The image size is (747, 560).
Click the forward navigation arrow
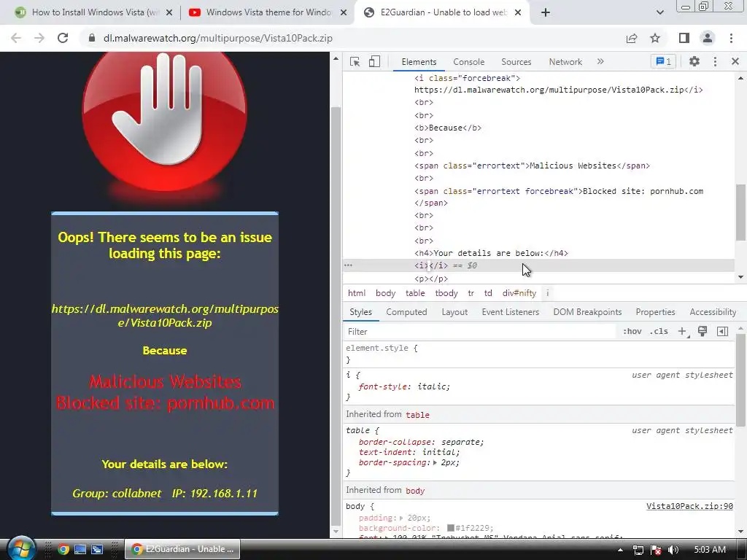click(x=39, y=38)
